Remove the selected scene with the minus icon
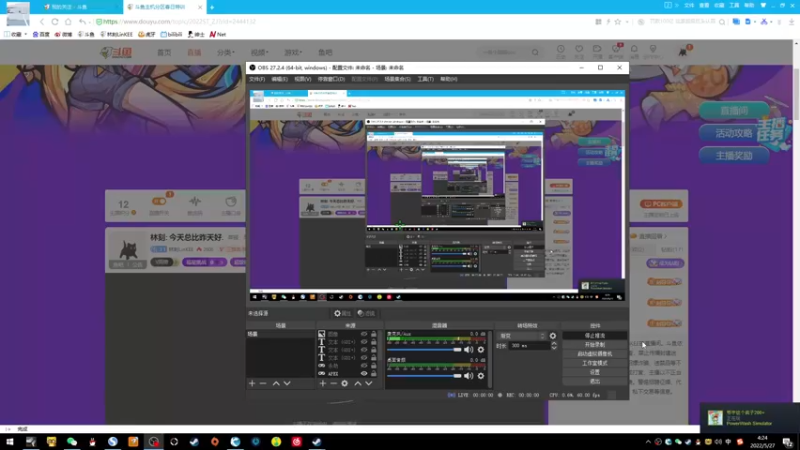The width and height of the screenshot is (800, 450). [x=263, y=383]
